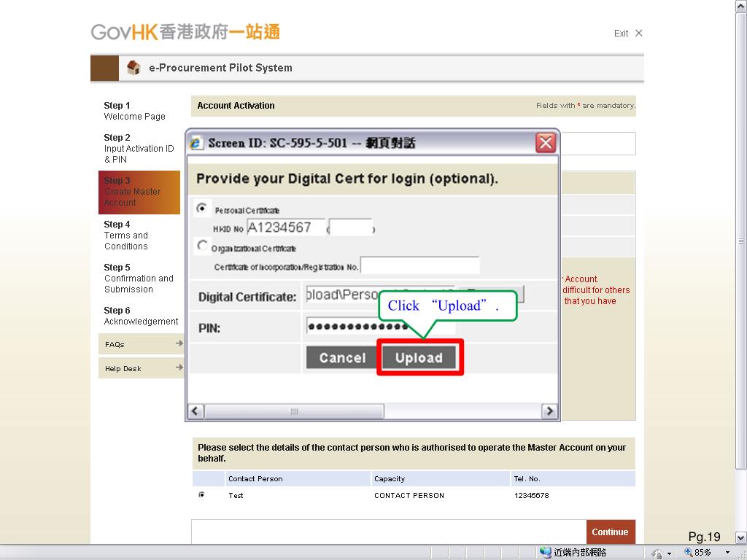Image resolution: width=747 pixels, height=560 pixels.
Task: Click the CONTACT PERSON capacity cell
Action: click(x=409, y=495)
